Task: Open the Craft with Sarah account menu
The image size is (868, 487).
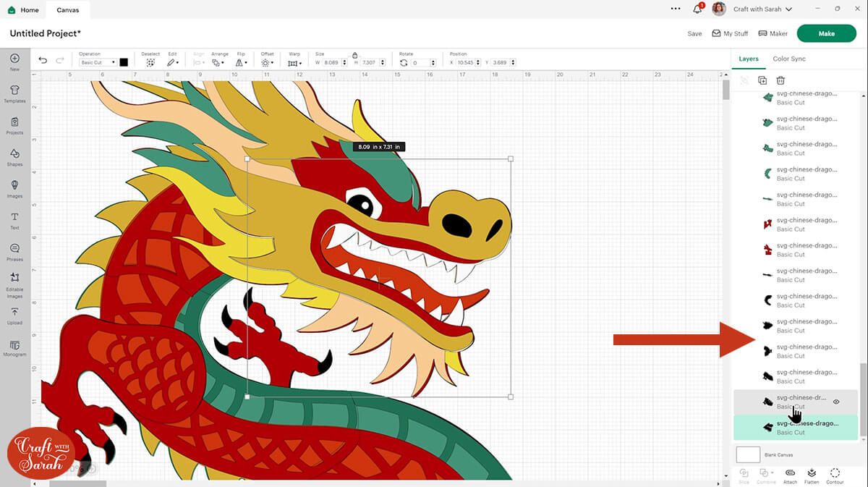Action: click(x=762, y=9)
